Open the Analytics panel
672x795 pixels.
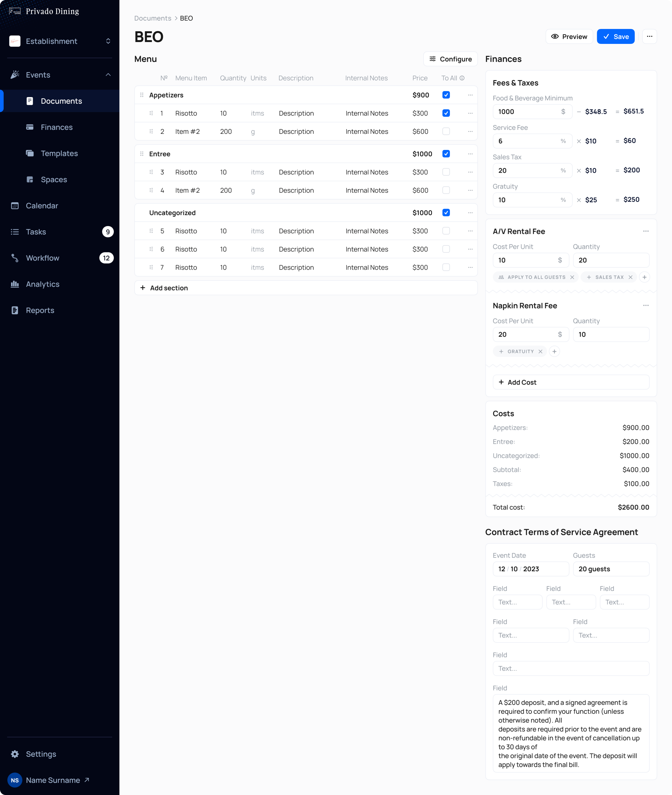pos(42,284)
